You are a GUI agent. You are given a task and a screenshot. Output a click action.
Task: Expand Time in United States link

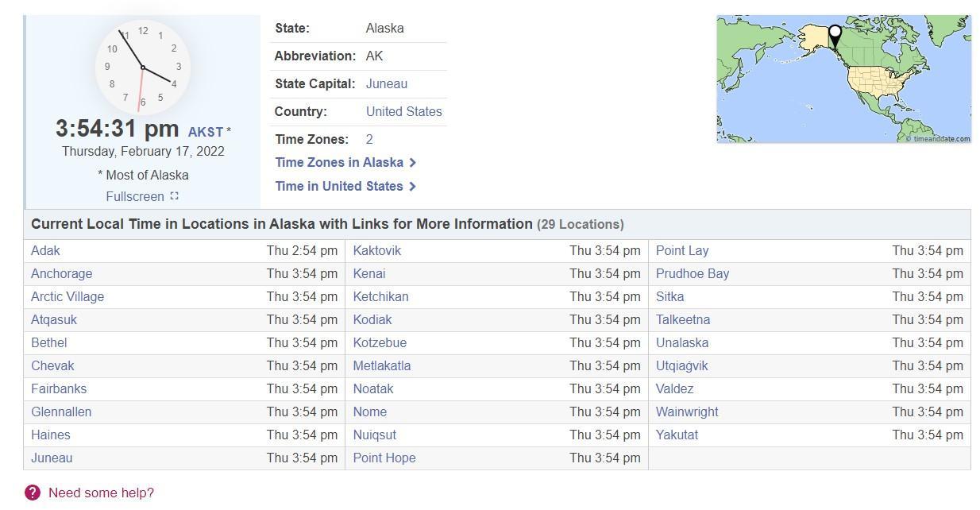tap(345, 187)
